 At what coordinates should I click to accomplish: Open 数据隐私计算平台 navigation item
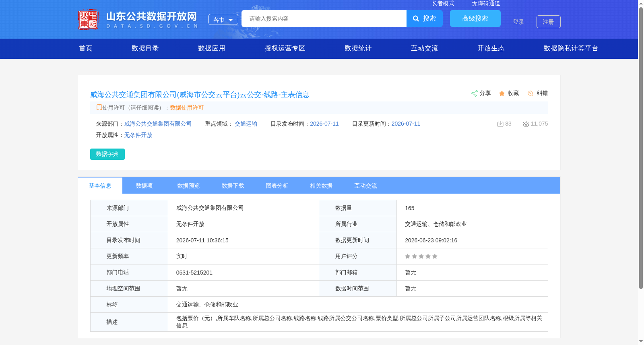[x=571, y=48]
